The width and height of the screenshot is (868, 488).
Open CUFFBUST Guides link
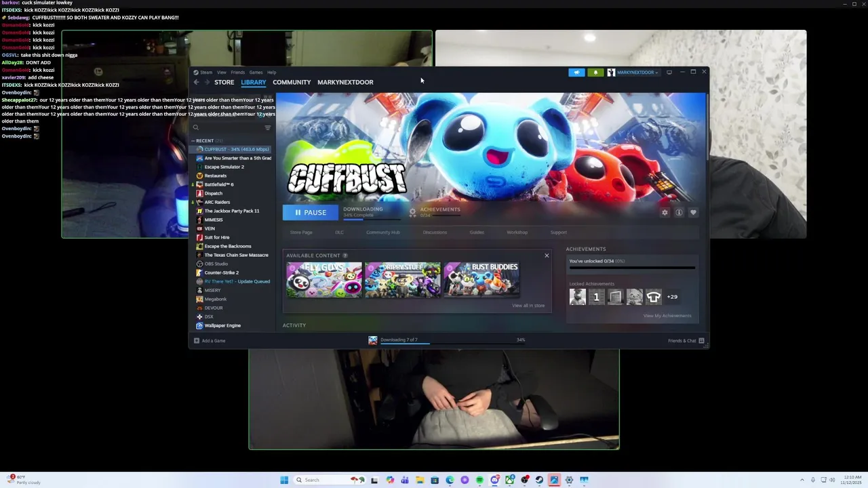[477, 232]
